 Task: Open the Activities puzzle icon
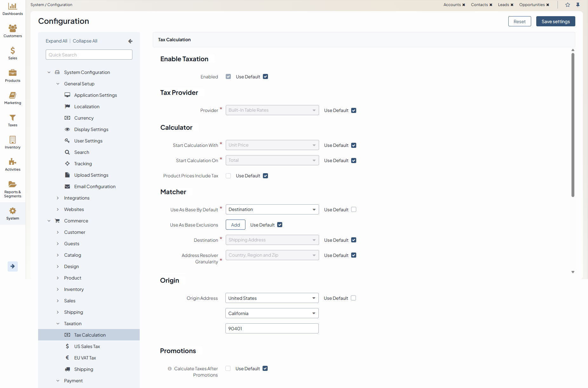(13, 162)
